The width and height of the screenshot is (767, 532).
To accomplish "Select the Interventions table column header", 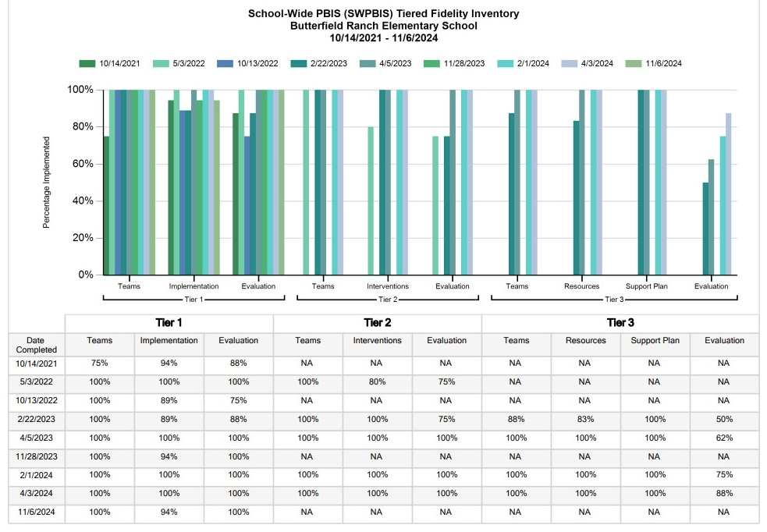I will coord(377,341).
